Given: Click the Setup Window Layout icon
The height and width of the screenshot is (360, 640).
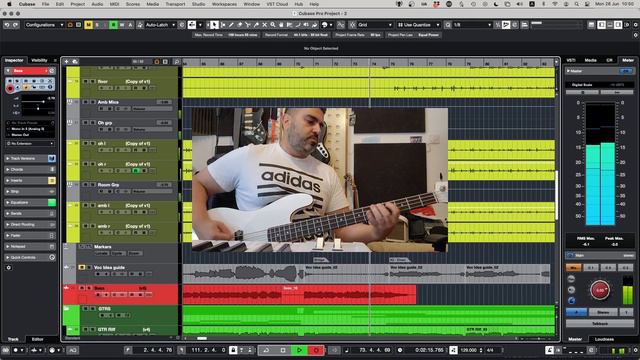Looking at the screenshot, I should (627, 25).
